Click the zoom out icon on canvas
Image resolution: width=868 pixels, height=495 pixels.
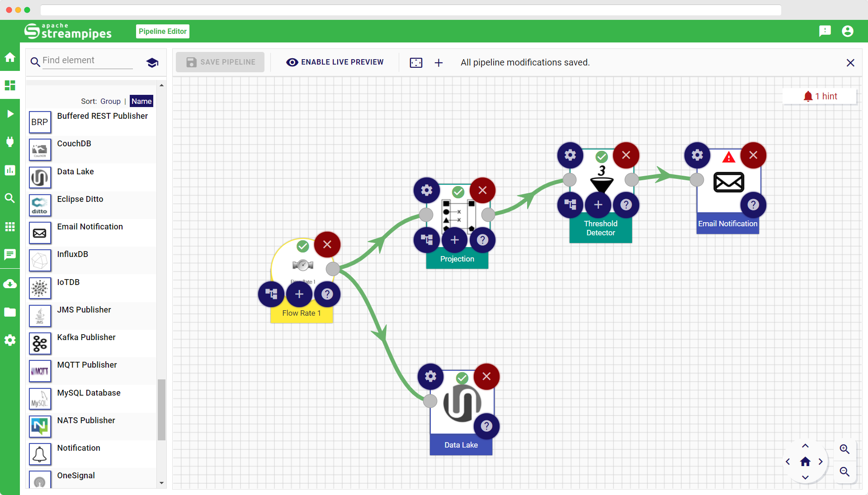[x=844, y=471]
